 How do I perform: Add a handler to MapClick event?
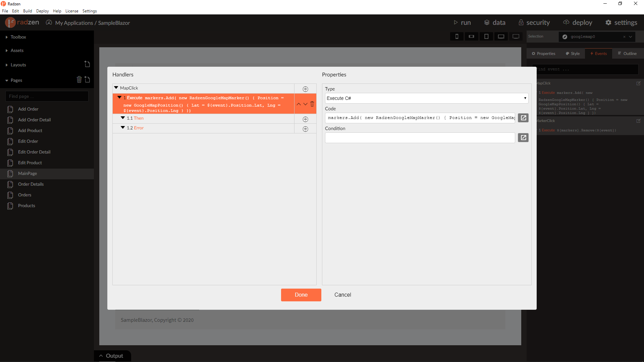[x=305, y=89]
